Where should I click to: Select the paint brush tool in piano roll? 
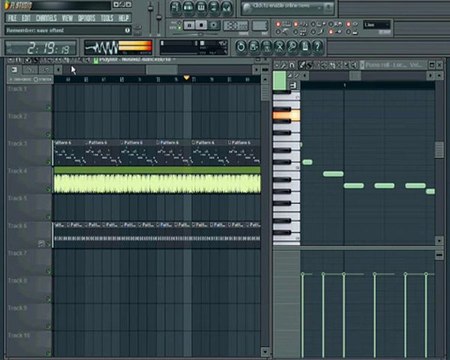click(309, 65)
